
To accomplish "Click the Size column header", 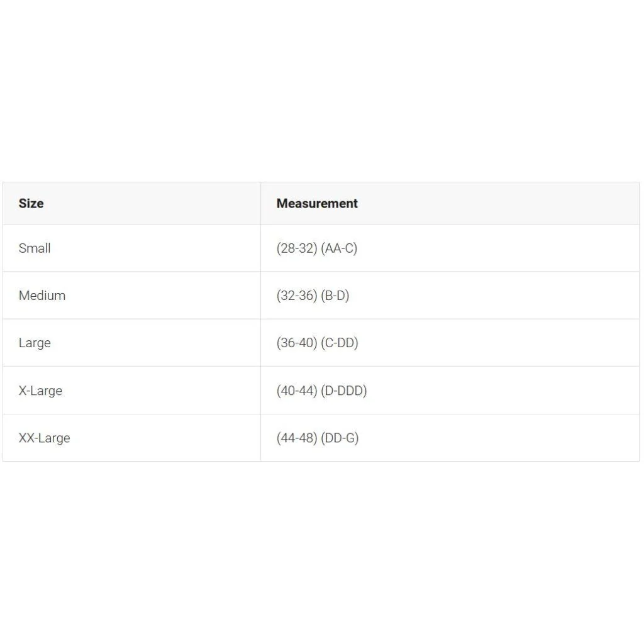I will pos(31,203).
